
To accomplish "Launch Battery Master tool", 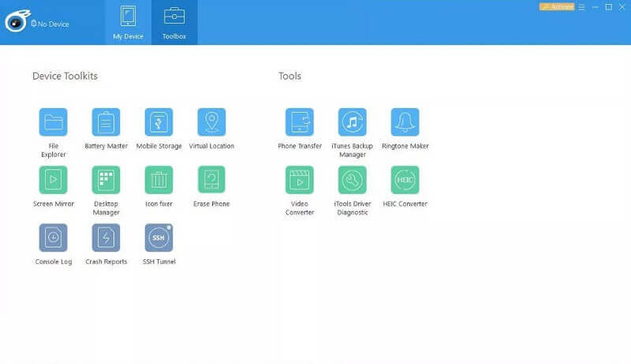I will click(x=106, y=122).
